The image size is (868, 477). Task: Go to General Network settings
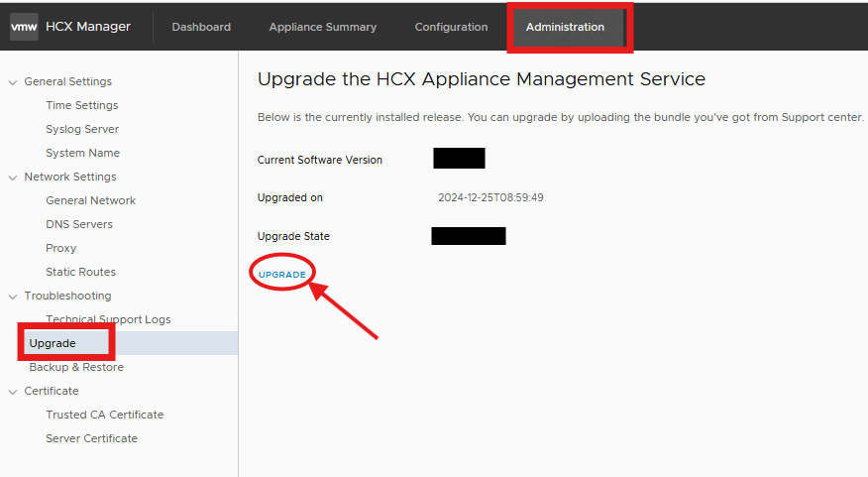pos(90,200)
